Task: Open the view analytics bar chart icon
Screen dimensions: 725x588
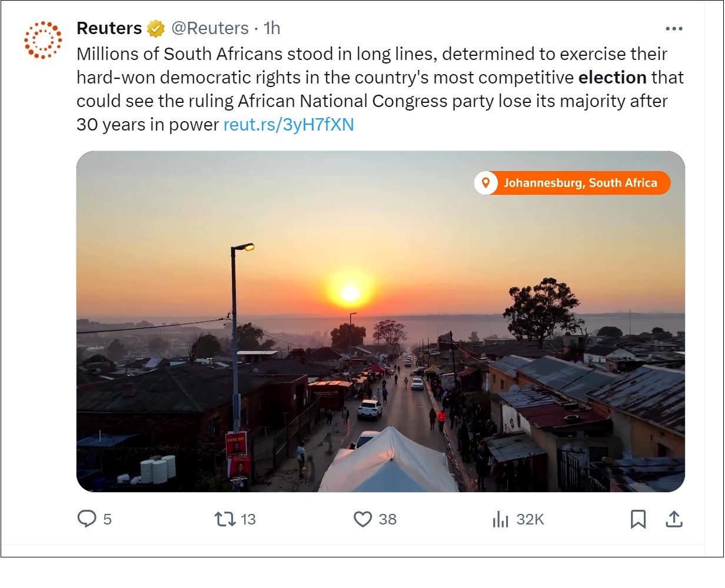Action: tap(500, 519)
